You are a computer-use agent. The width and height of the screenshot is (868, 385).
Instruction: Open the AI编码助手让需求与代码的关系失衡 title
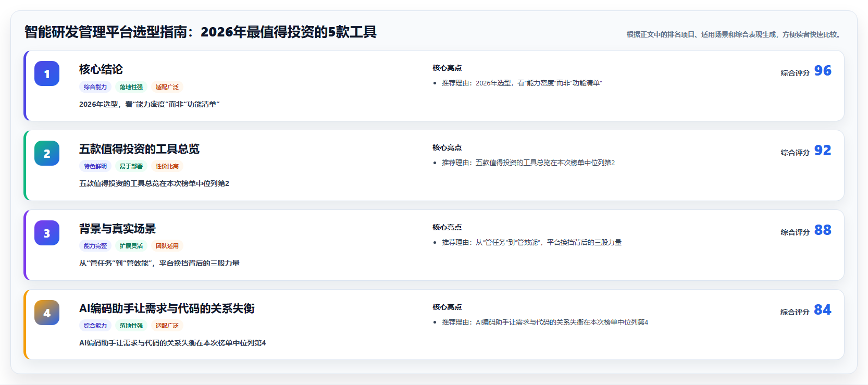coord(167,308)
